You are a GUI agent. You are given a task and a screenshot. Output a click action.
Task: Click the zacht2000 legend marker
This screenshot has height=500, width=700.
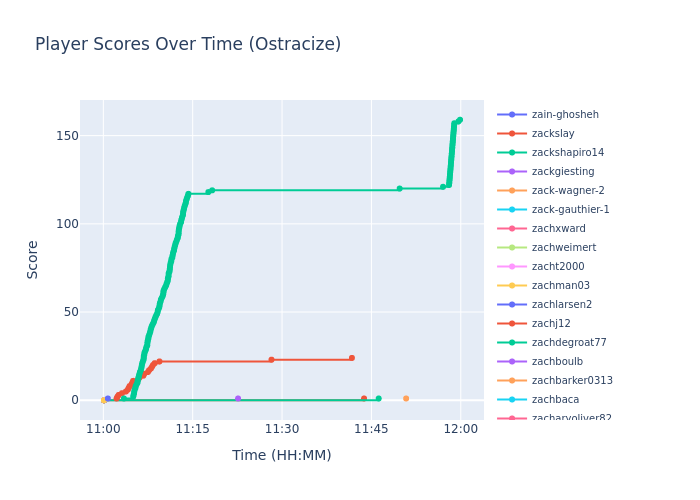click(512, 267)
